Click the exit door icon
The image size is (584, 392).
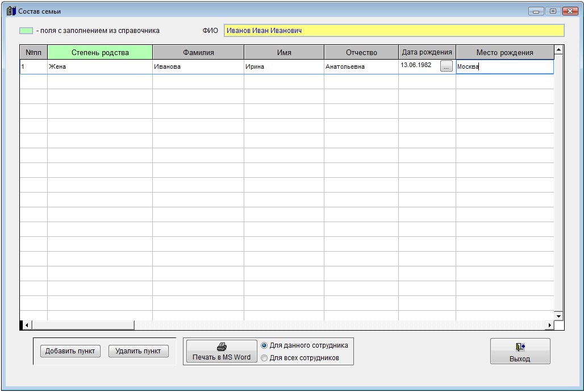520,347
